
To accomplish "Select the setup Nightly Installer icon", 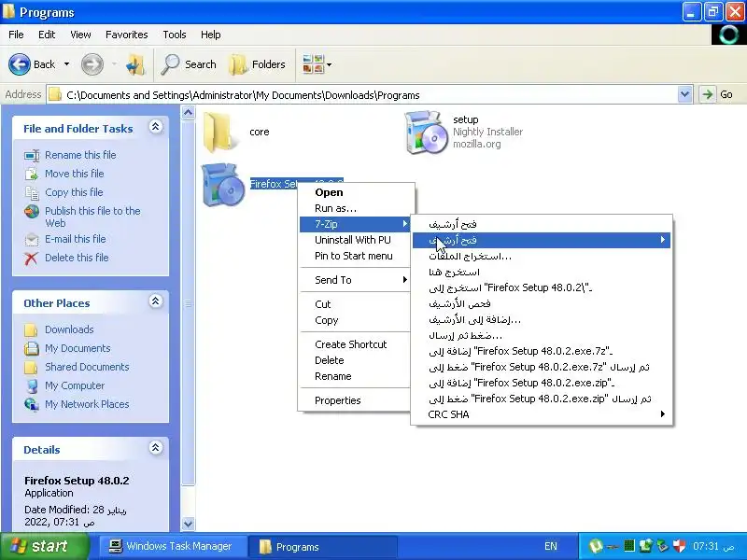I will coord(426,132).
